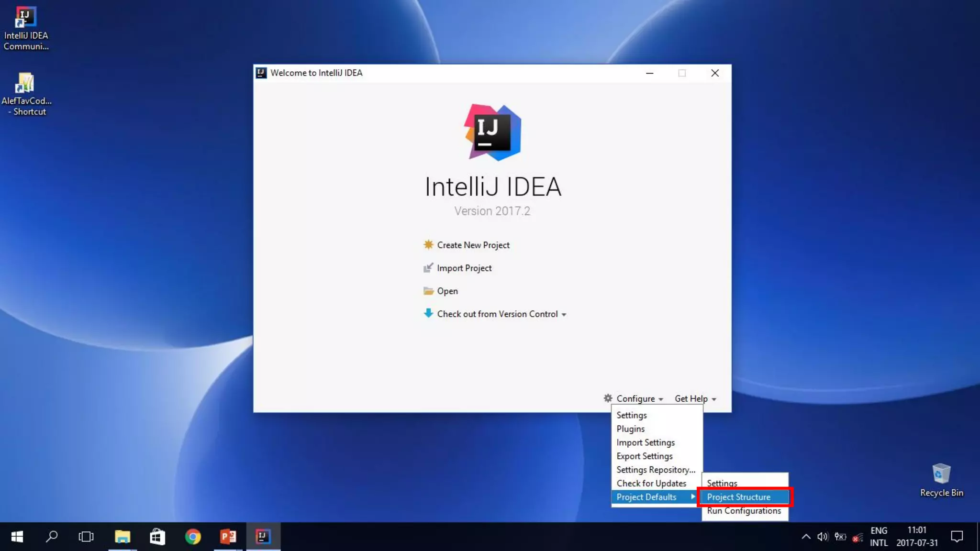Viewport: 980px width, 551px height.
Task: Switch to PowerPoint in taskbar
Action: [228, 537]
